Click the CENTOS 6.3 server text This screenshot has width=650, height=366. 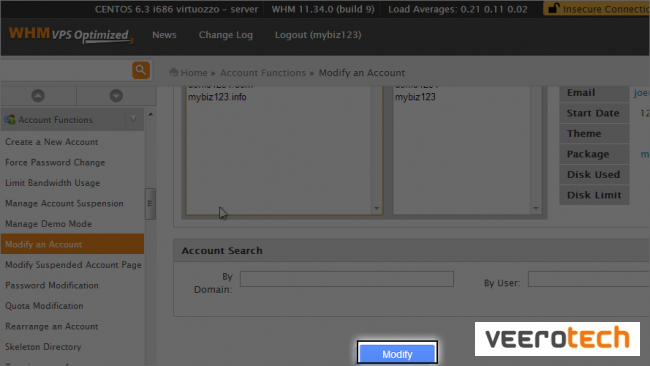pyautogui.click(x=176, y=9)
